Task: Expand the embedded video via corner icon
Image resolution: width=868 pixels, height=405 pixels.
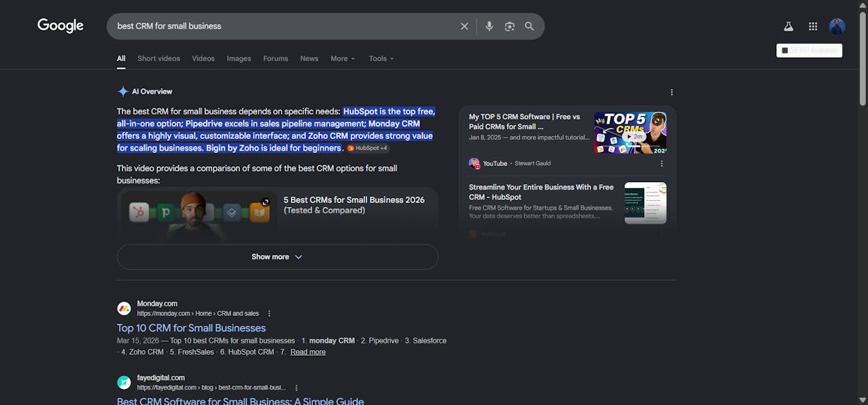Action: point(265,202)
